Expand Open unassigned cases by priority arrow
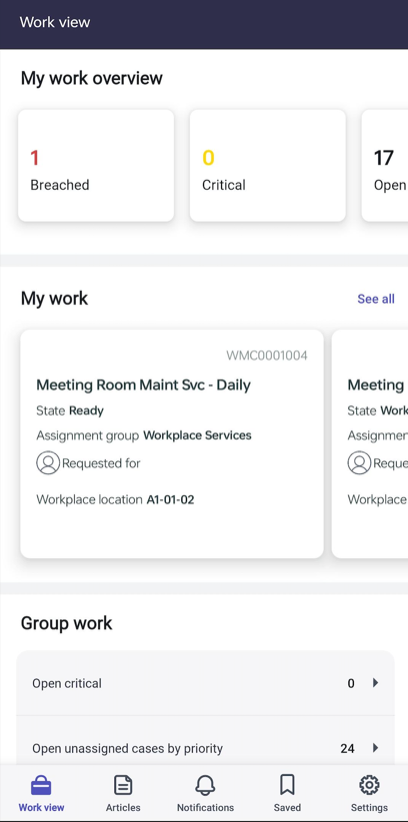This screenshot has height=822, width=408. (375, 748)
